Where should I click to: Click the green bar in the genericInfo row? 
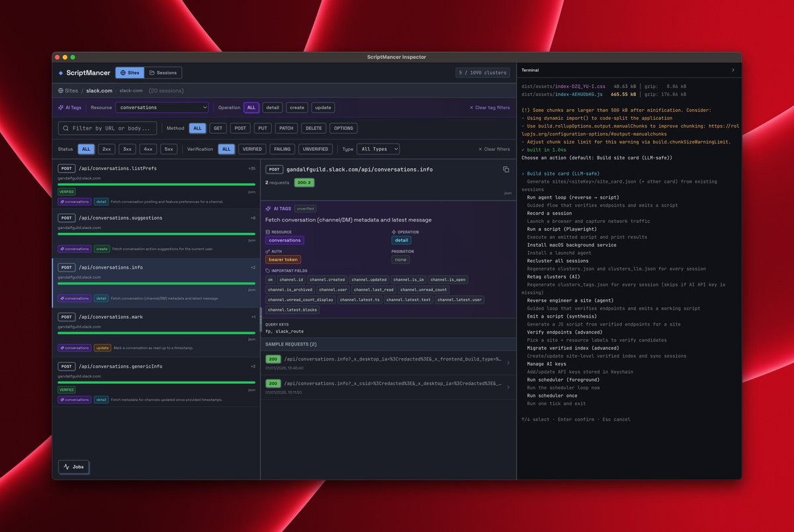coord(156,382)
